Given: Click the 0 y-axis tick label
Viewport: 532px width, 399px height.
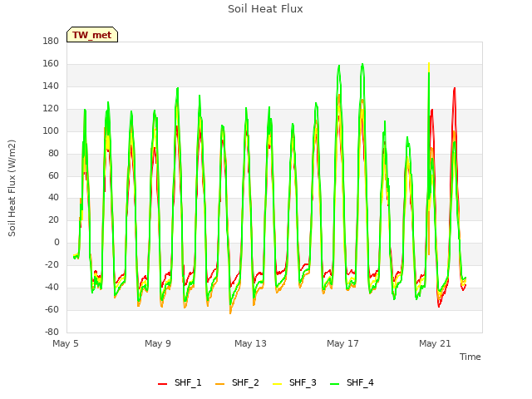Looking at the screenshot, I should (x=57, y=242).
